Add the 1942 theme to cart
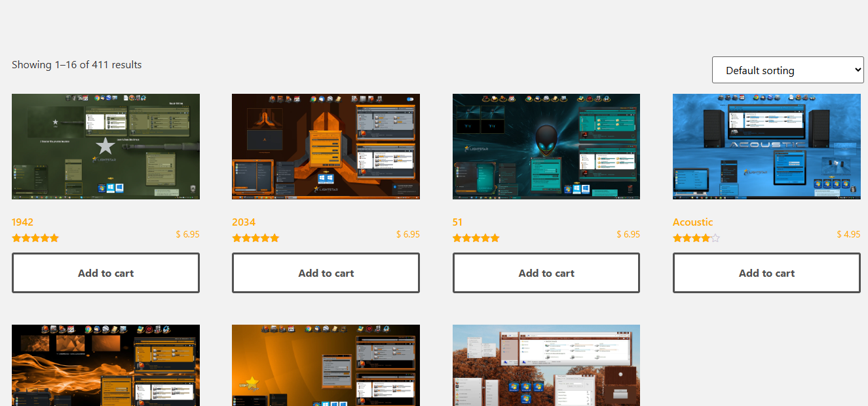Viewport: 868px width, 406px height. pyautogui.click(x=105, y=273)
